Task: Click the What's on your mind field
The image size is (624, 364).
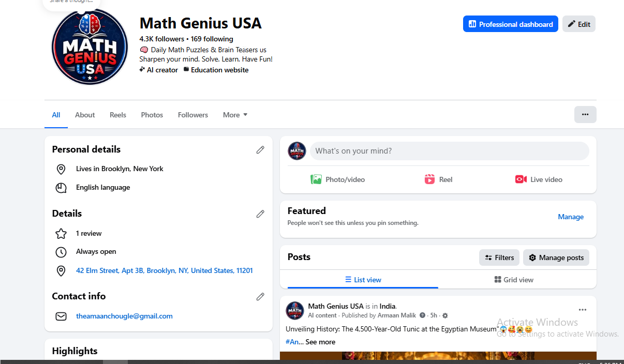Action: (x=449, y=151)
